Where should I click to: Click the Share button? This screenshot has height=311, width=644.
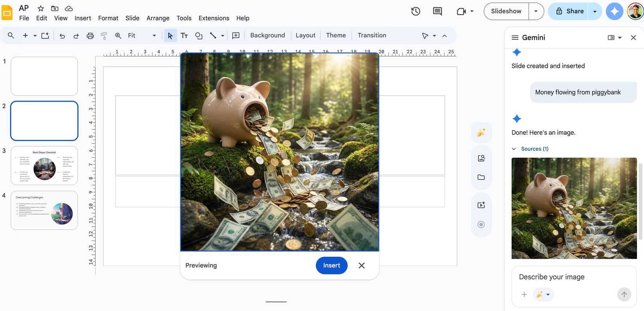point(569,11)
